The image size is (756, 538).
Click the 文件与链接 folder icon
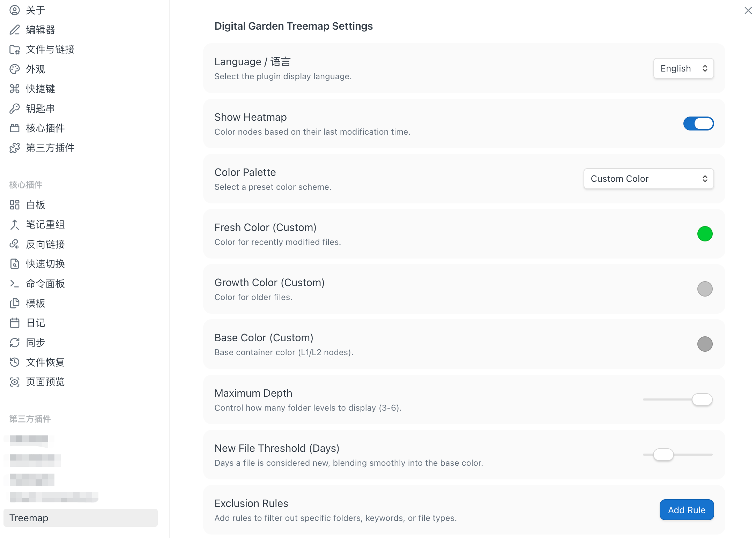(x=15, y=50)
